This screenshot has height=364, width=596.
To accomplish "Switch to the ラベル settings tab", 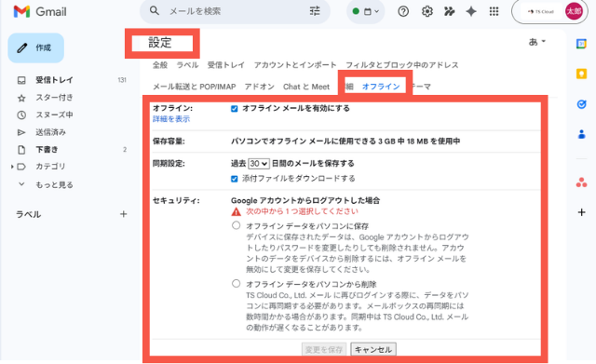I will click(x=187, y=65).
